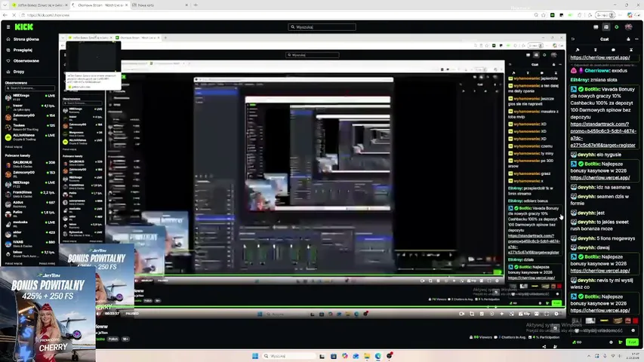The image size is (644, 362).
Task: Click the theater mode icon in player controls
Action: (x=536, y=314)
